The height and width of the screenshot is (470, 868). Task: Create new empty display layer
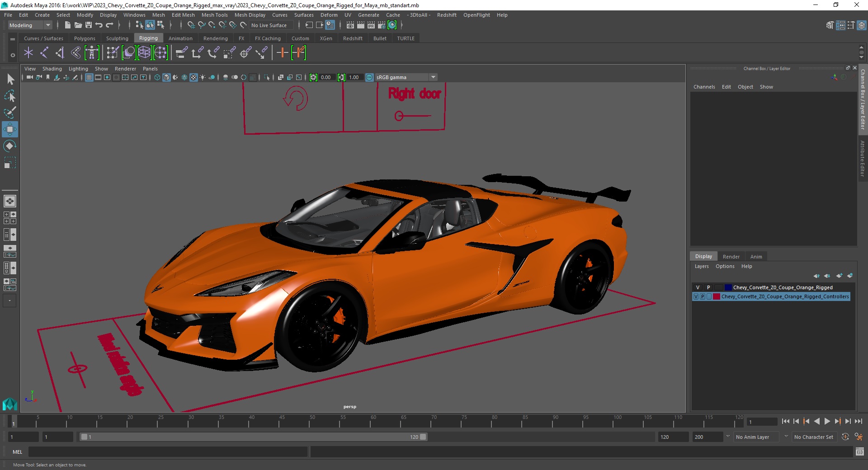pyautogui.click(x=840, y=276)
